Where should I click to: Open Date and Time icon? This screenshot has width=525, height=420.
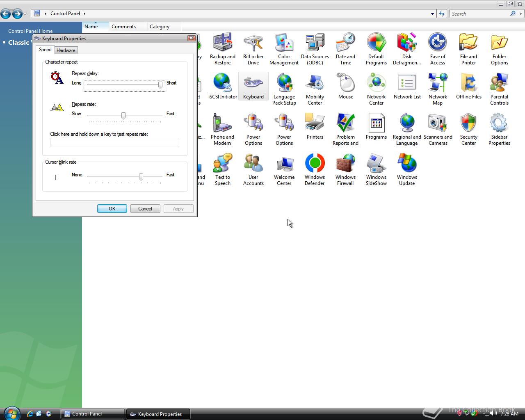[345, 49]
